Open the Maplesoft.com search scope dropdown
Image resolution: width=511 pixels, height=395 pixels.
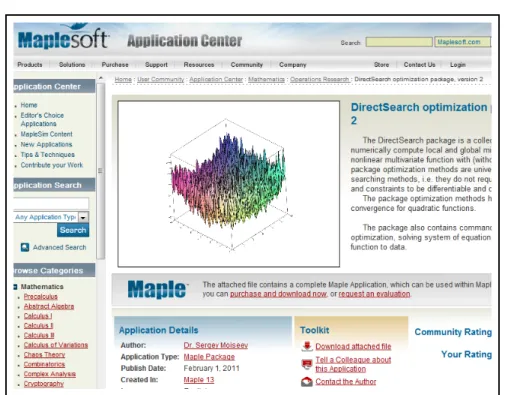(462, 42)
